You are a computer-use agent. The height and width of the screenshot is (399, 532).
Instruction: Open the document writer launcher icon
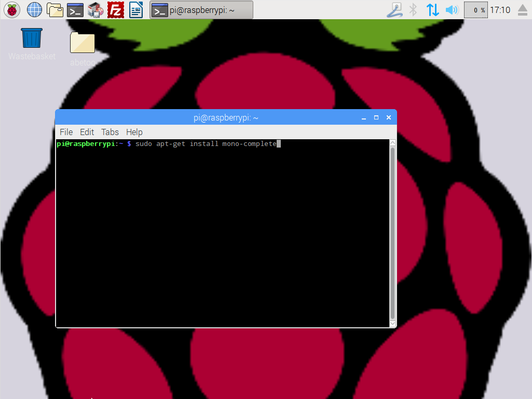coord(136,10)
